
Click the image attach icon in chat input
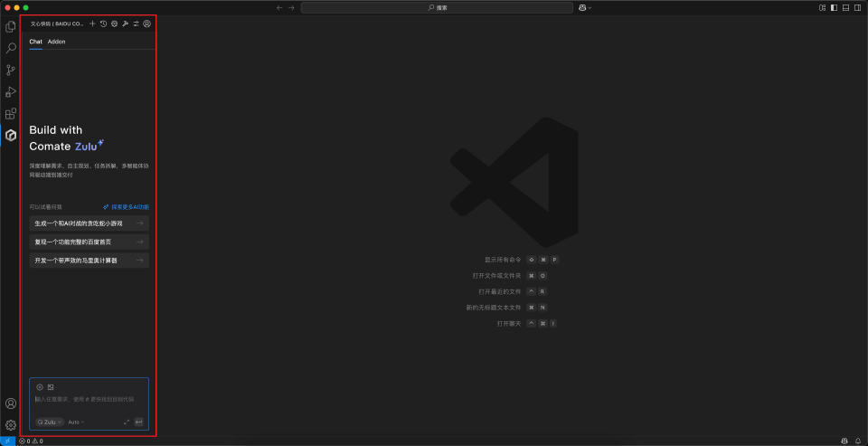[x=51, y=387]
